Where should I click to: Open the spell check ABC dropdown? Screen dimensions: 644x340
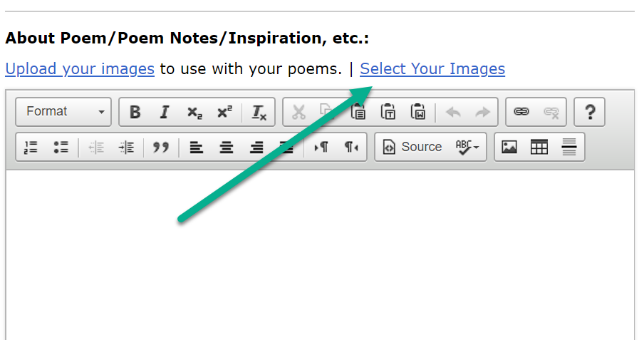(467, 147)
